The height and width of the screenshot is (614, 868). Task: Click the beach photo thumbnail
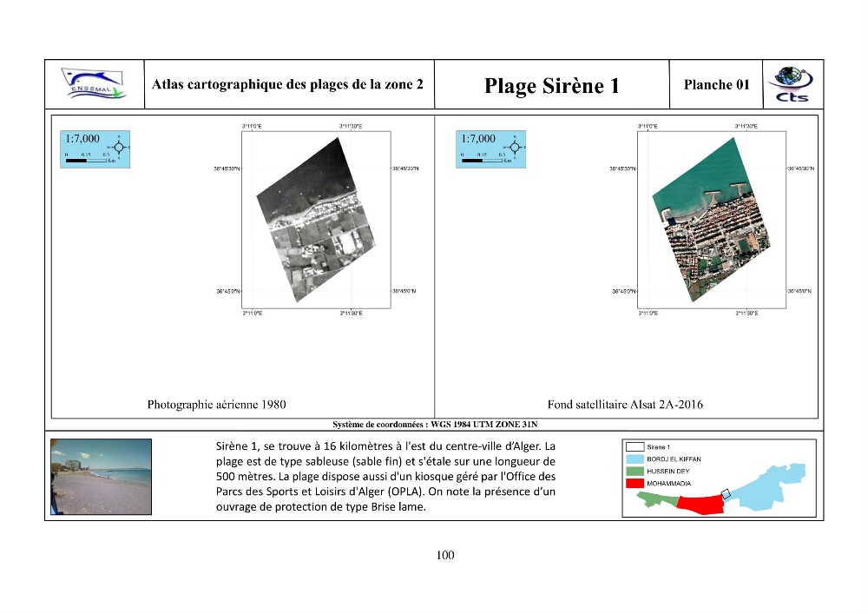point(101,477)
